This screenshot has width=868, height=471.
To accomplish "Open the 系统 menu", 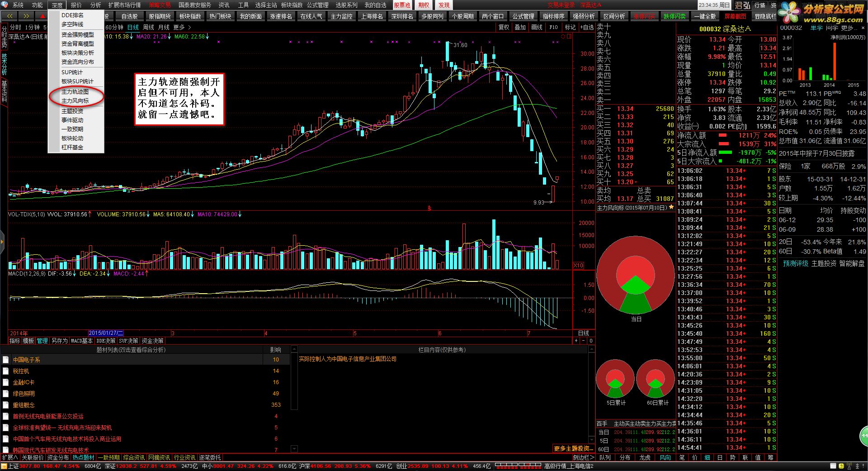I will pyautogui.click(x=18, y=5).
